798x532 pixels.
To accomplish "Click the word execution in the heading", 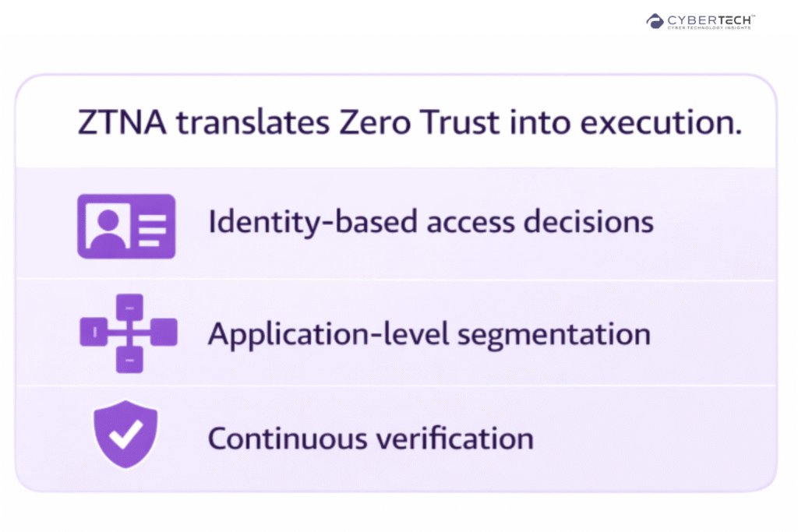I will pyautogui.click(x=661, y=125).
